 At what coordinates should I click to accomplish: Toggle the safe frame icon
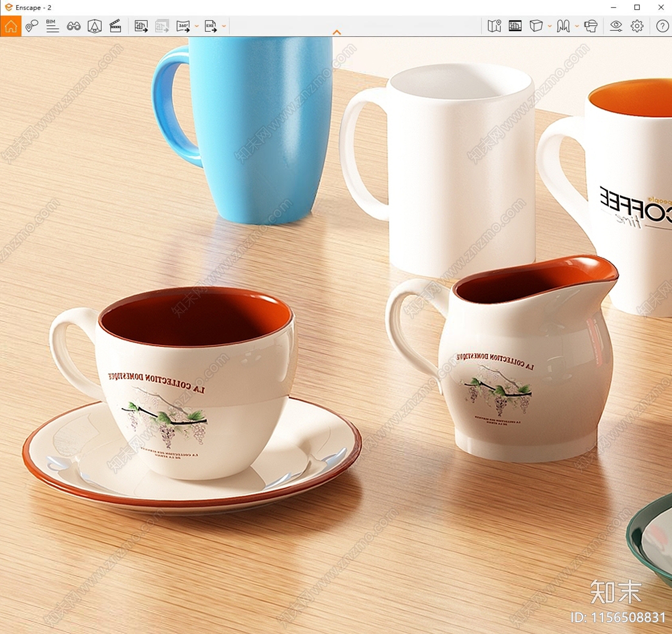pos(515,26)
